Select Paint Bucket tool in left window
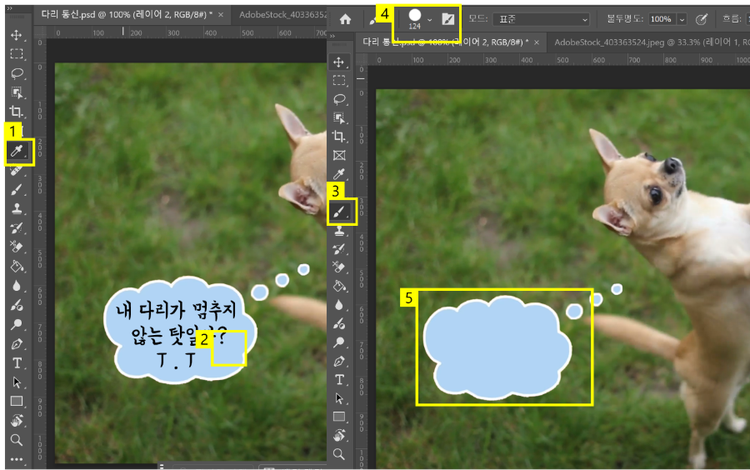This screenshot has width=750, height=470. pyautogui.click(x=17, y=266)
